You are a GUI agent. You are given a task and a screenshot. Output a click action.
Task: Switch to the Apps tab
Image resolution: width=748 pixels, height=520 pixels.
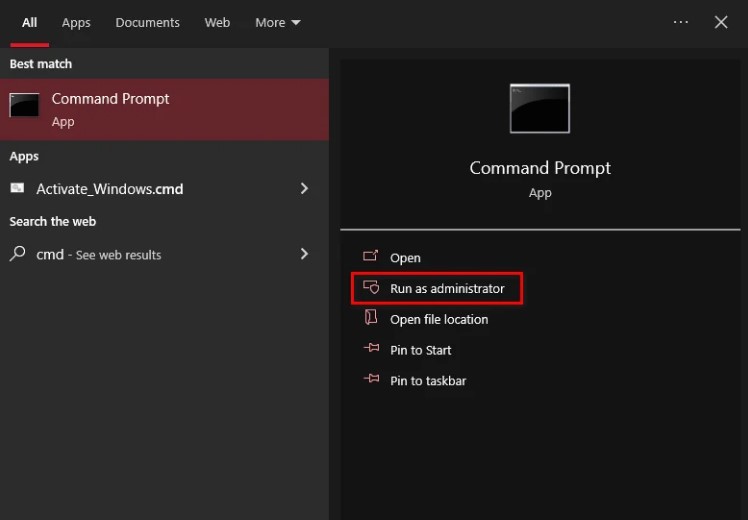[x=76, y=22]
